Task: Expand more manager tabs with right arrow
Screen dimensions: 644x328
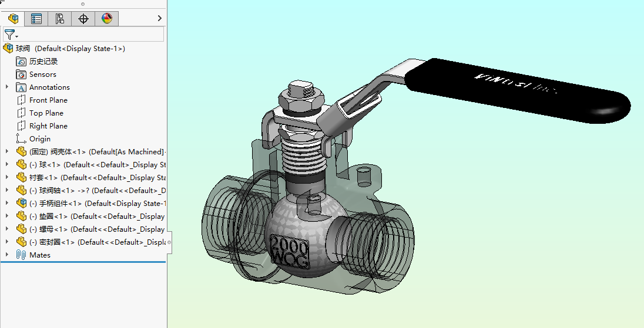Action: point(160,18)
